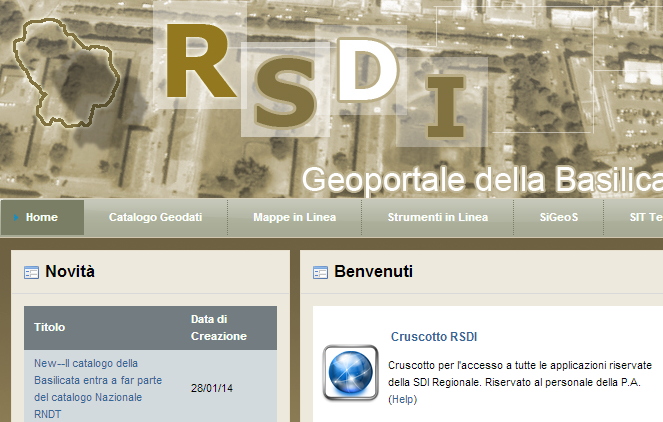
Task: Click the Geoportale della Basilicata banner title
Action: [482, 180]
